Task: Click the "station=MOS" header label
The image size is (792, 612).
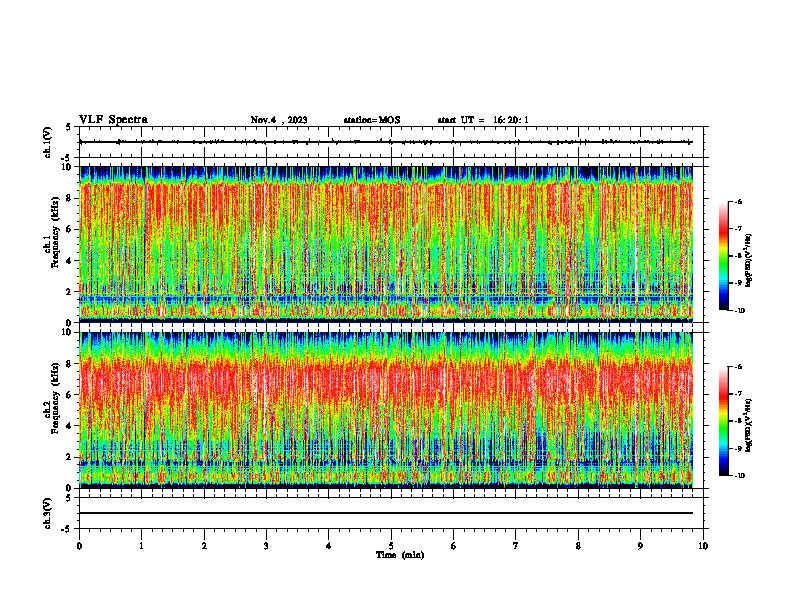Action: click(x=372, y=120)
